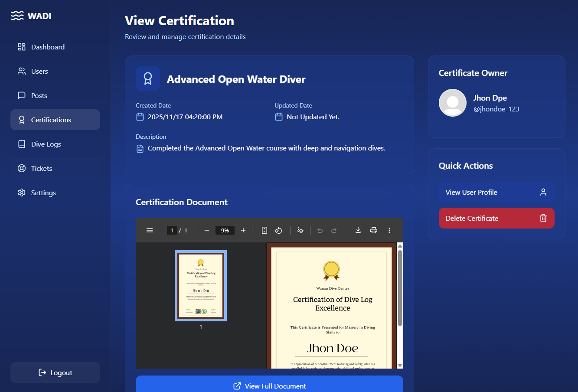Viewport: 578px width, 392px height.
Task: Toggle the PDF sidebar menu icon
Action: (x=150, y=230)
